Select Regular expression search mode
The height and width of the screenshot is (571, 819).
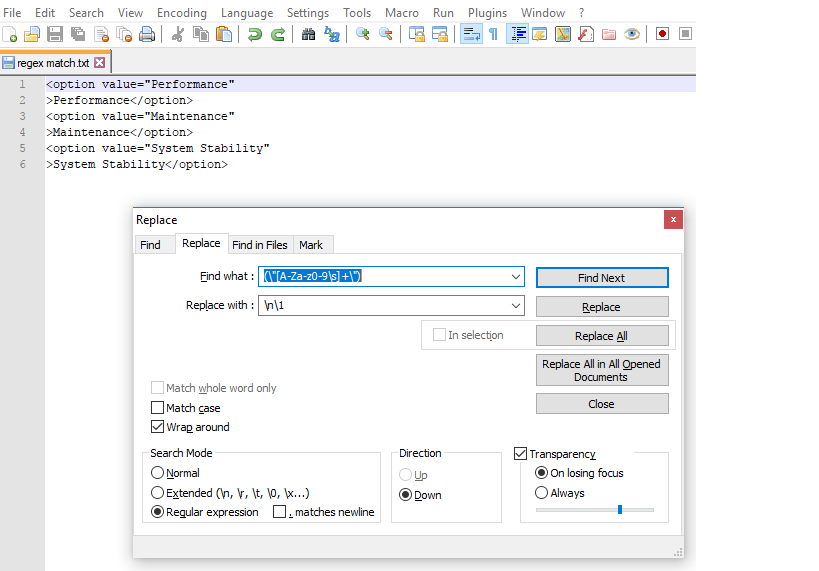click(157, 512)
